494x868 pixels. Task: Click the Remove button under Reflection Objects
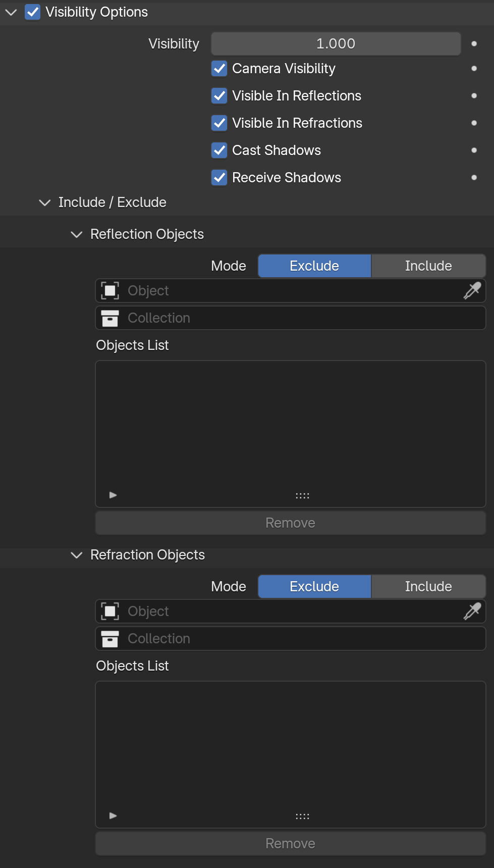291,523
